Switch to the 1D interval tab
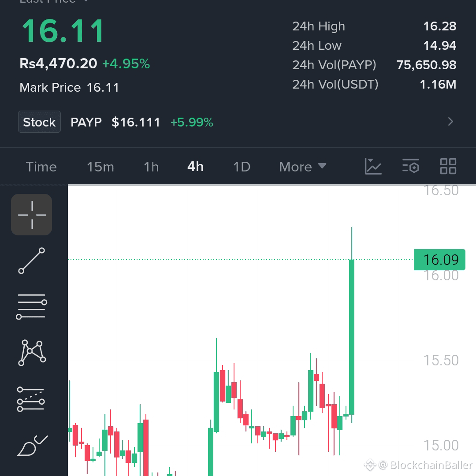 point(242,167)
